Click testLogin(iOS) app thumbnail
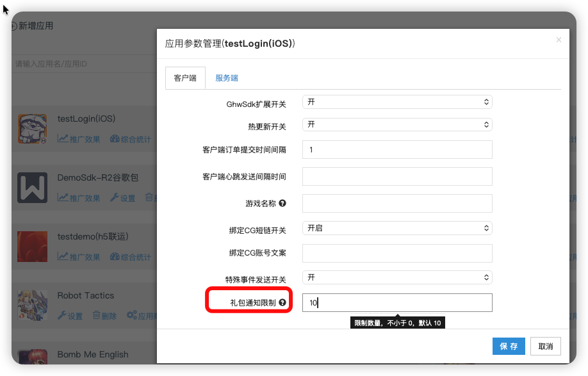Viewport: 588px width, 376px height. click(x=32, y=129)
